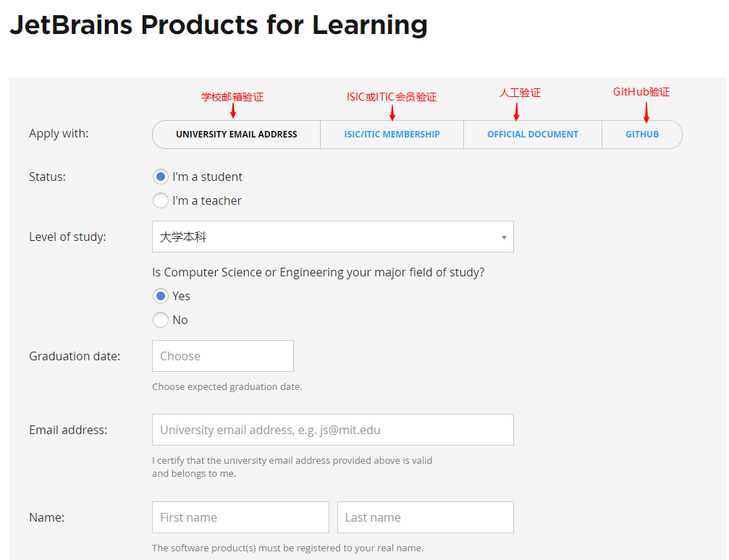Focus the Last name field
Image resolution: width=729 pixels, height=560 pixels.
[425, 518]
